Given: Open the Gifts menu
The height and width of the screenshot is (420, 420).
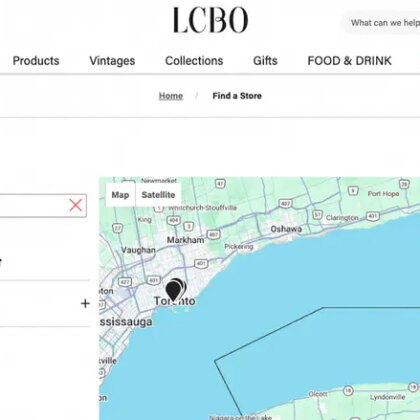Looking at the screenshot, I should (265, 61).
